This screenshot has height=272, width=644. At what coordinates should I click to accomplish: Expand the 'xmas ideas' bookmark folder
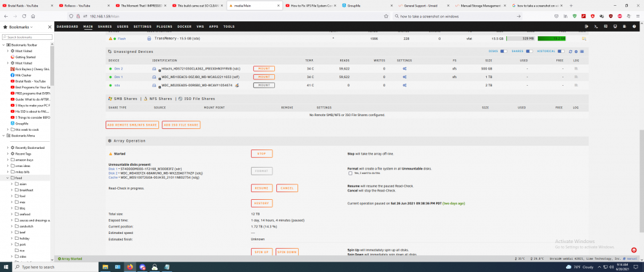8,166
